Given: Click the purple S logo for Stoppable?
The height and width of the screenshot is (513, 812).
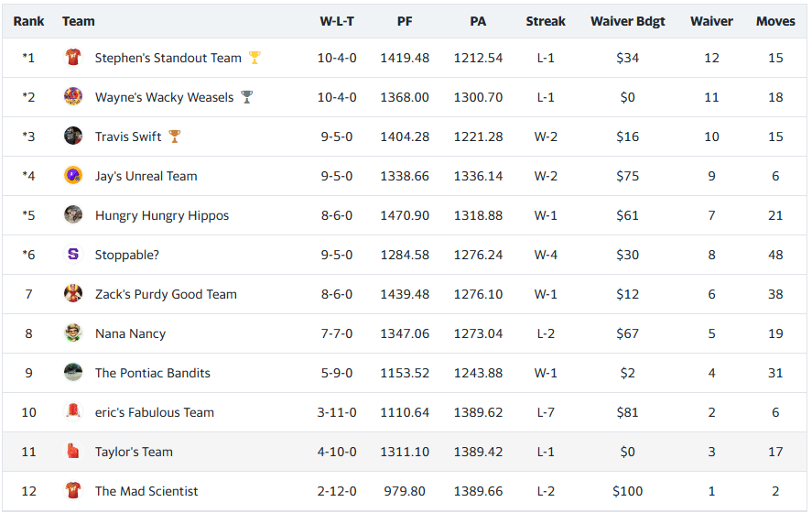Looking at the screenshot, I should [73, 255].
